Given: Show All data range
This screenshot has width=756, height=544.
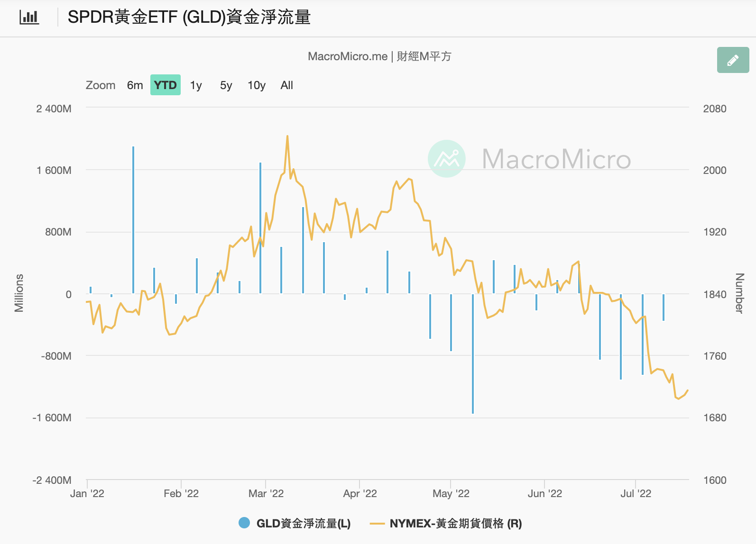Looking at the screenshot, I should [287, 85].
